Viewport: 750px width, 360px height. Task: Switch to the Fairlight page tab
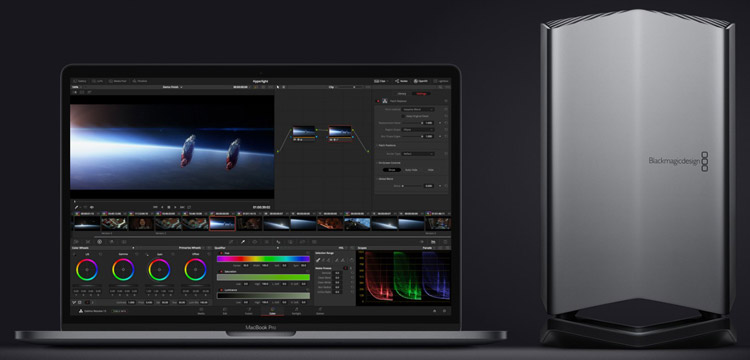click(x=296, y=311)
